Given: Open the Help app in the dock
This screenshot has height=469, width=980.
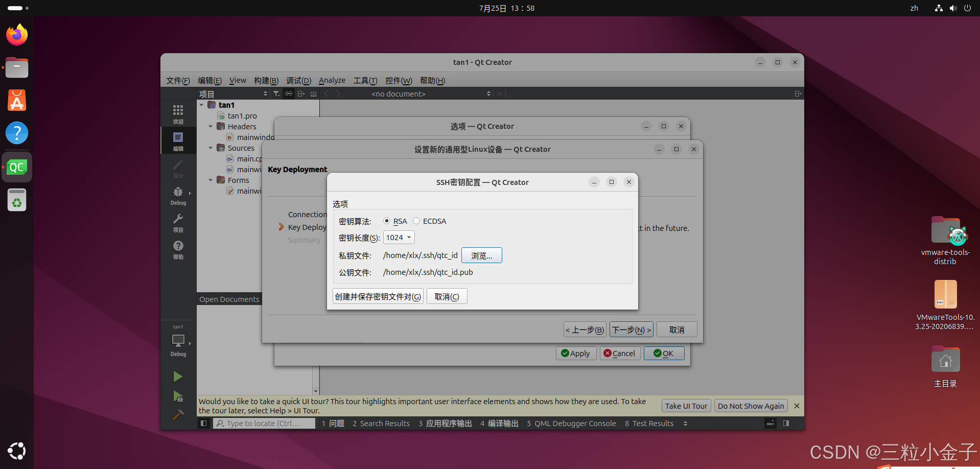Looking at the screenshot, I should (17, 133).
